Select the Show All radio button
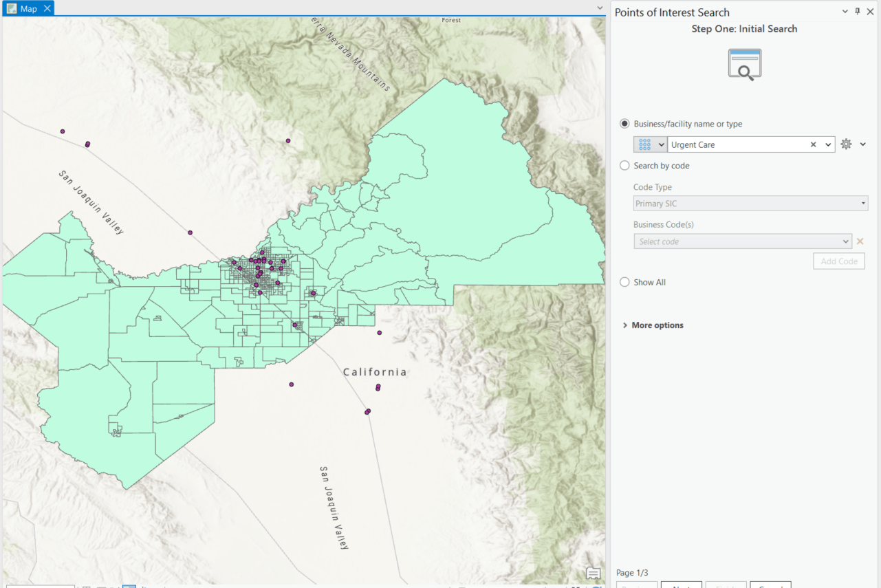The image size is (881, 588). pos(624,281)
